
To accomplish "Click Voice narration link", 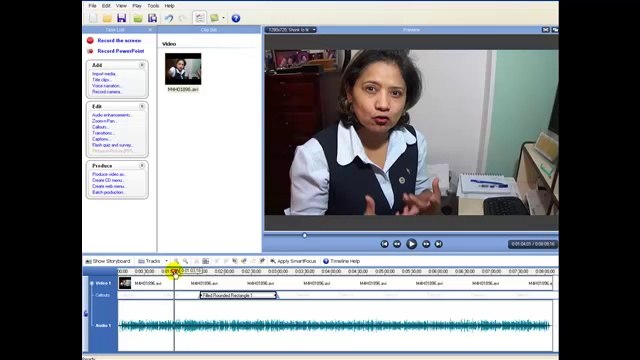I will pyautogui.click(x=107, y=86).
